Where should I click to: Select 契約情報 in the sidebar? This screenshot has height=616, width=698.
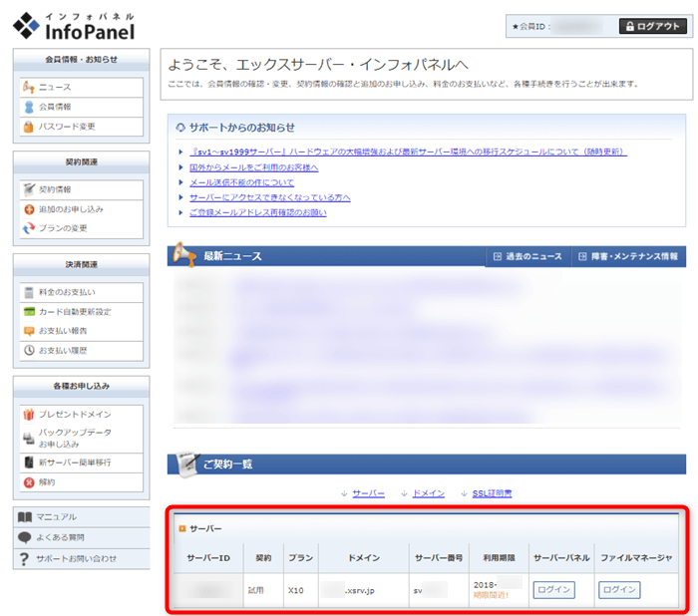pos(54,189)
